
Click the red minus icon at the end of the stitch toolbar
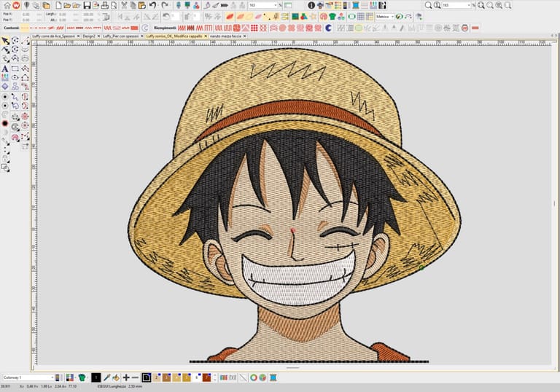coord(475,28)
